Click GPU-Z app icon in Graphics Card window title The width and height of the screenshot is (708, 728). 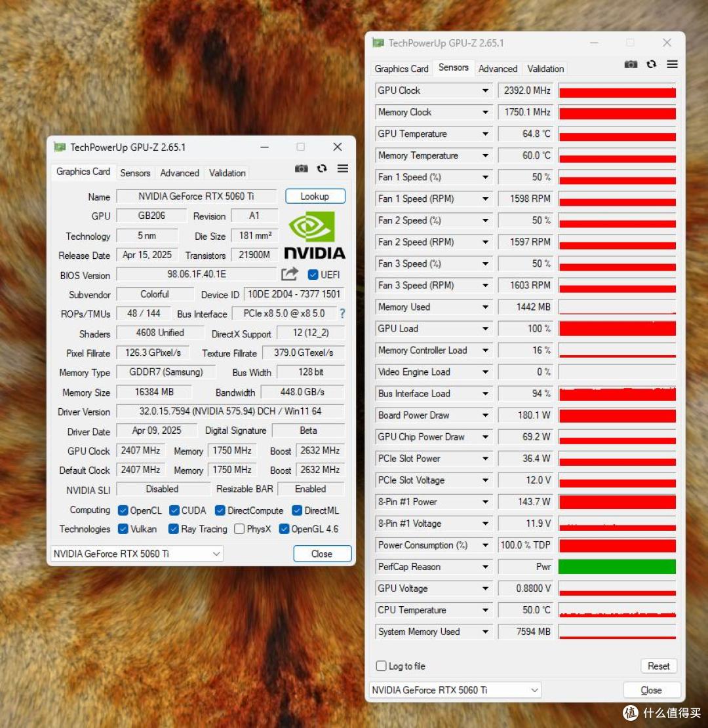(x=60, y=147)
